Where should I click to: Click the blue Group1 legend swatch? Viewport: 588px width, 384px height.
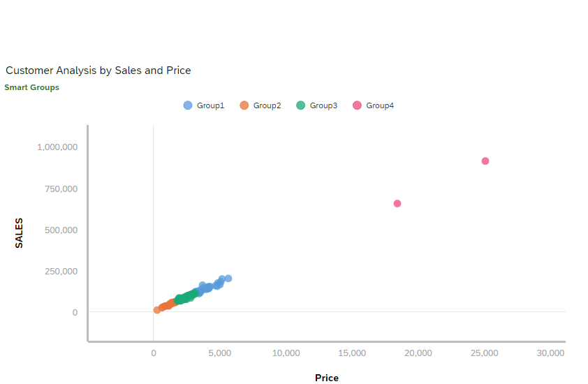(188, 105)
